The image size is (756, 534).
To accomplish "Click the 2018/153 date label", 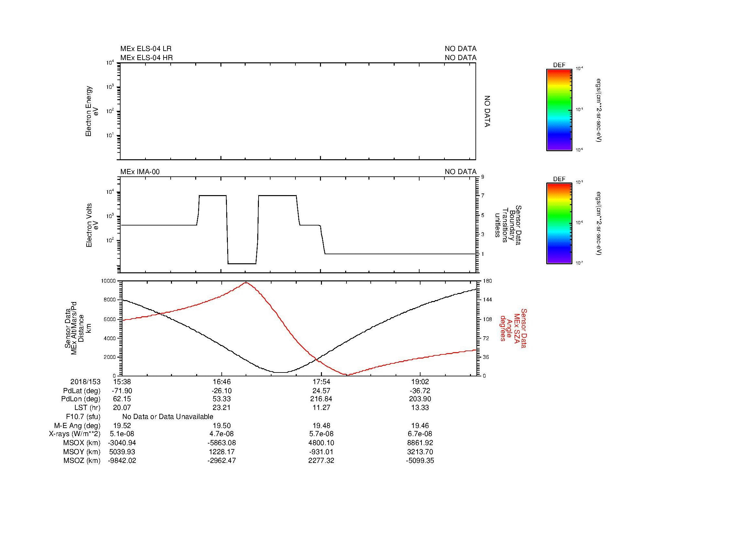I will coord(85,382).
